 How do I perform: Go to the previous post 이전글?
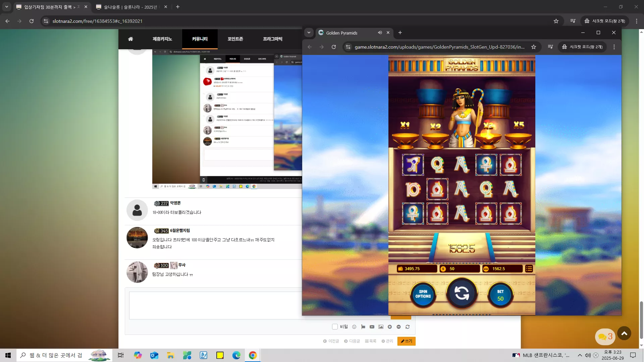(x=331, y=341)
